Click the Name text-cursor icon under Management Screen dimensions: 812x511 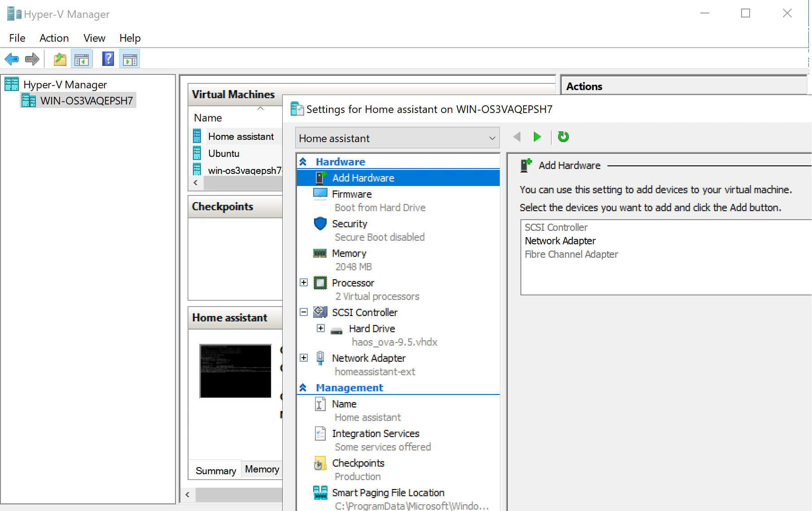319,404
